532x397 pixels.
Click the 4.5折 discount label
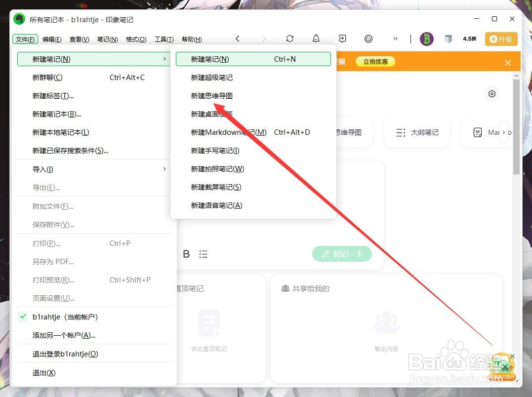(x=470, y=39)
